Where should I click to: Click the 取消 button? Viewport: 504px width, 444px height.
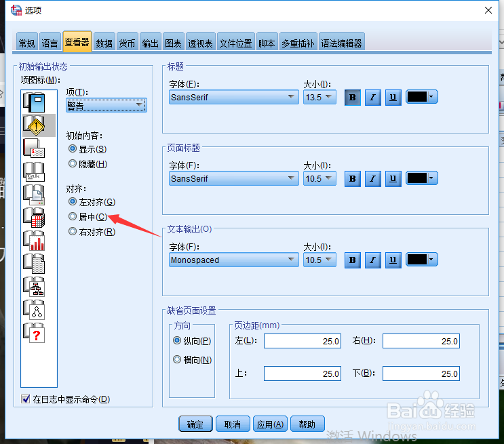click(233, 424)
